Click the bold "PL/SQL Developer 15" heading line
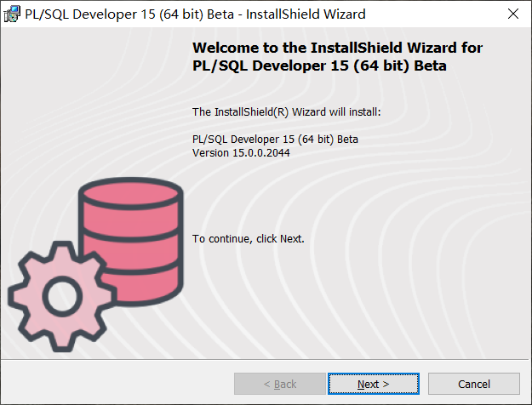Screen dimensions: 532x405 319,66
